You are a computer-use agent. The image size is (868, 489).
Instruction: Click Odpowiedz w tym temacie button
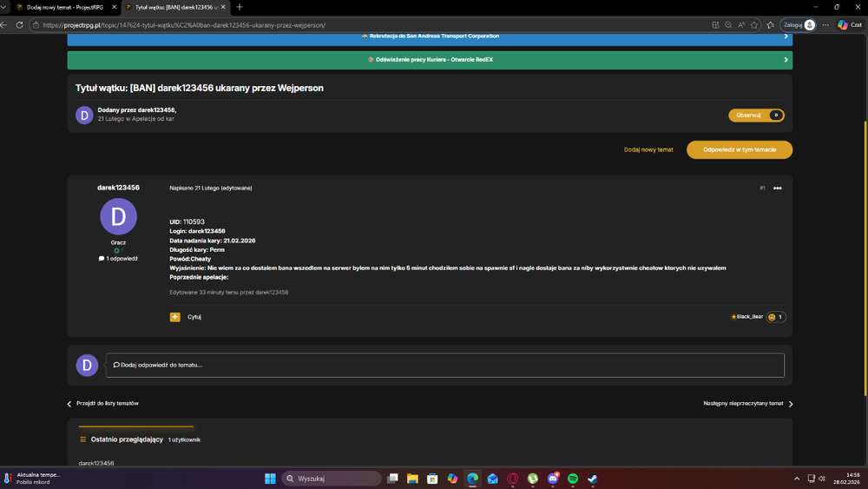[x=740, y=149]
